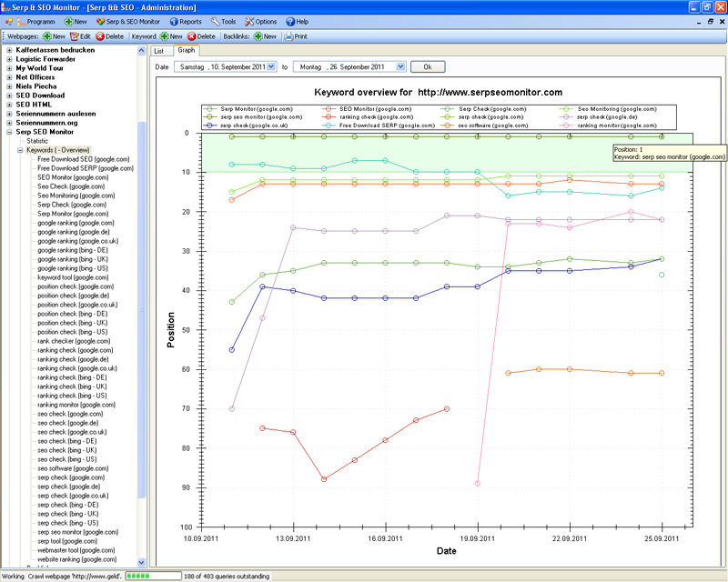Select serp check [bing - US] keyword

tap(68, 523)
